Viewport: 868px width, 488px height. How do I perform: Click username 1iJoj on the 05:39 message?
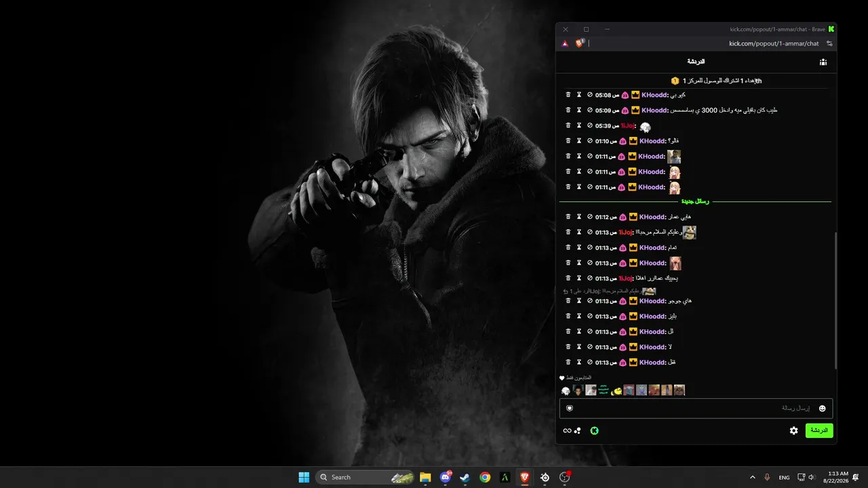click(x=628, y=125)
